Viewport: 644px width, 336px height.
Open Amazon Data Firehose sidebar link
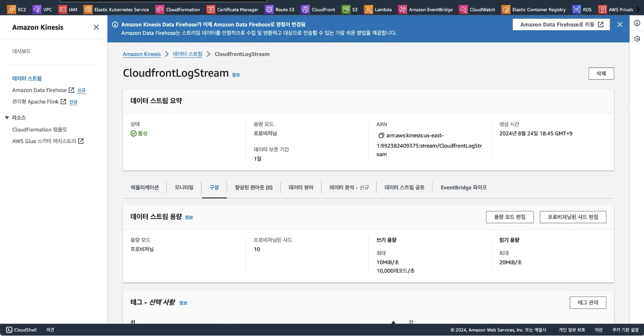(x=39, y=90)
